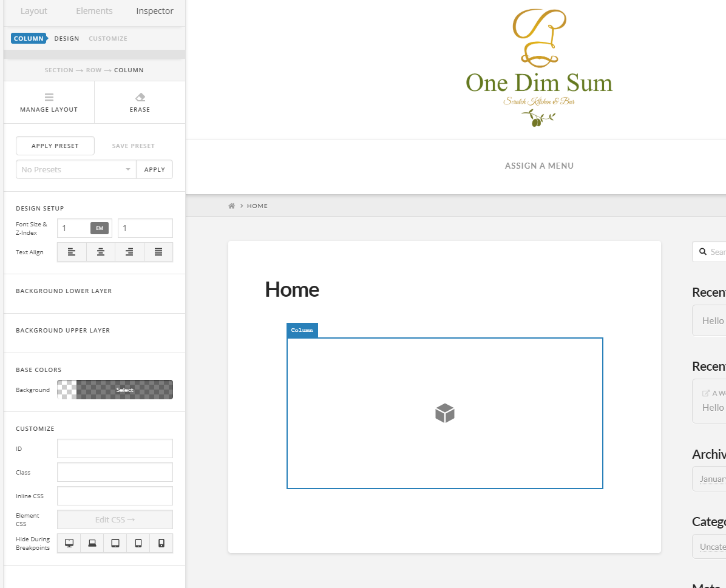Click the home icon in breadcrumb
The image size is (726, 588).
point(231,206)
